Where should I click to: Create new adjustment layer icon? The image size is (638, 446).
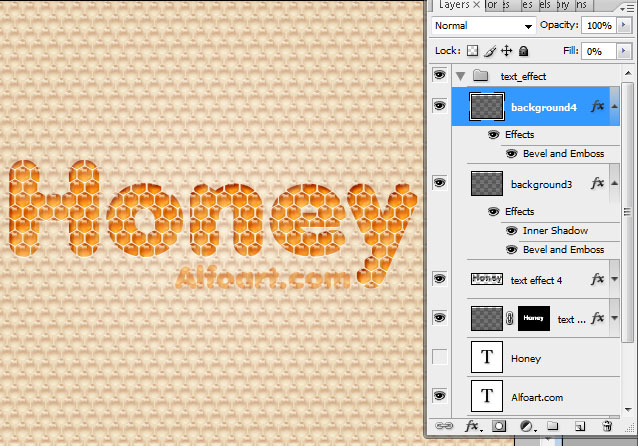pos(526,426)
